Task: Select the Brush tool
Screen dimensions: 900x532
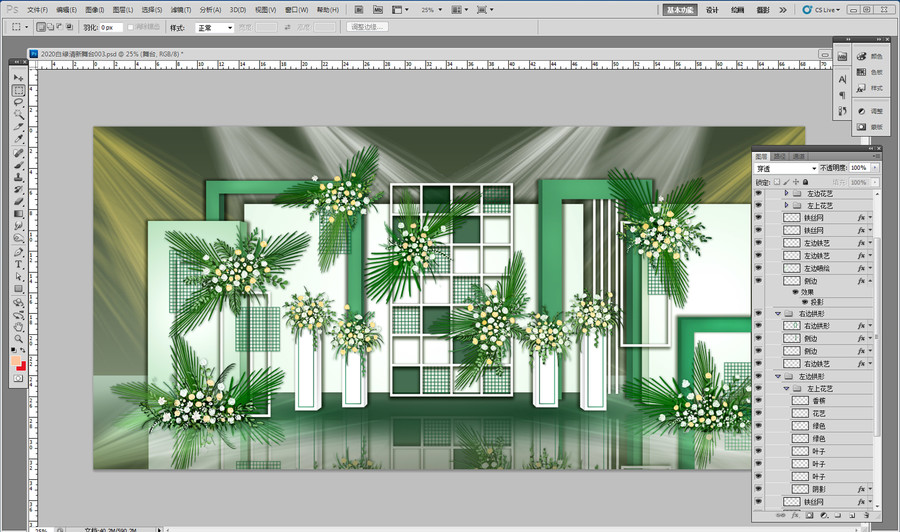Action: [x=18, y=165]
